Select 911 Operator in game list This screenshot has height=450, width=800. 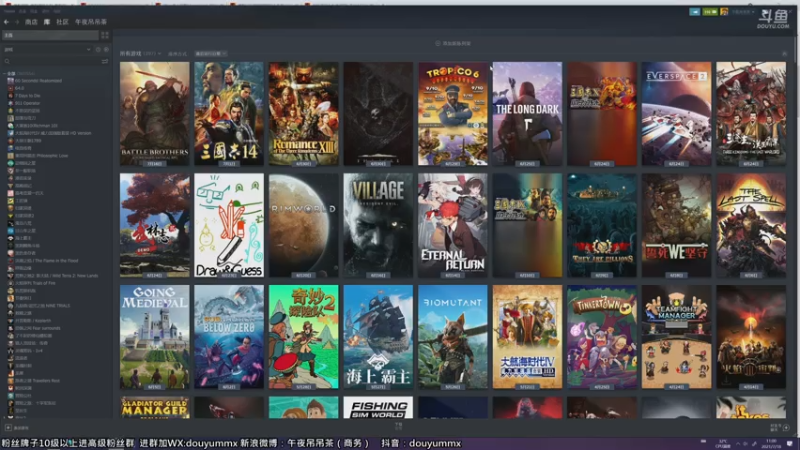tap(28, 103)
